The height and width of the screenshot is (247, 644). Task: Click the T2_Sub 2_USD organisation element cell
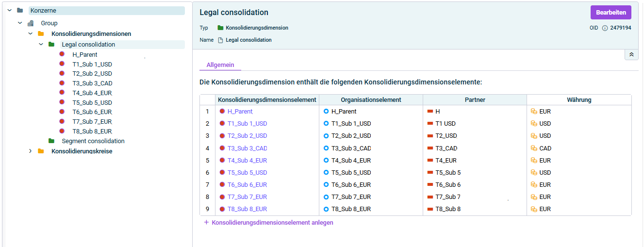point(371,136)
